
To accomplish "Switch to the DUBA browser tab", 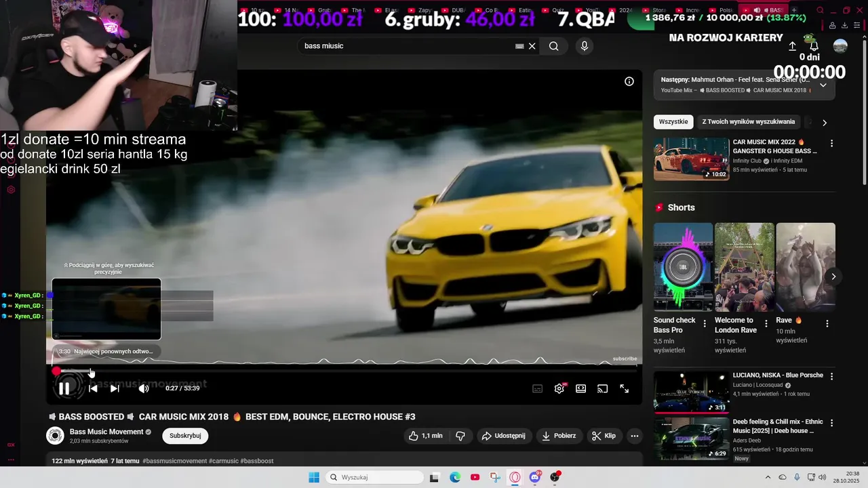I will [x=458, y=10].
